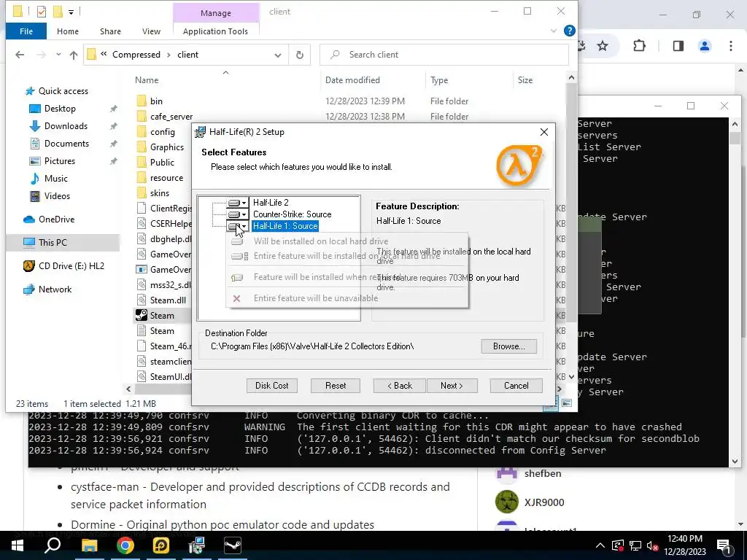Click the Search client field
Screen dimensions: 747x560
coord(444,55)
